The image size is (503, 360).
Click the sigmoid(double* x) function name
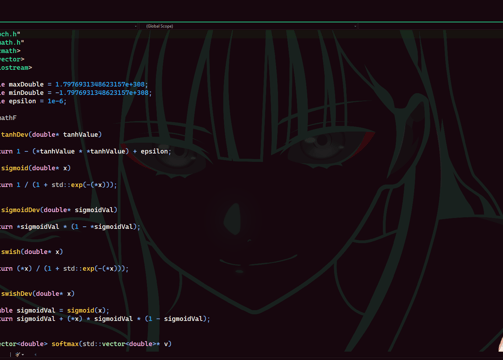pyautogui.click(x=15, y=168)
